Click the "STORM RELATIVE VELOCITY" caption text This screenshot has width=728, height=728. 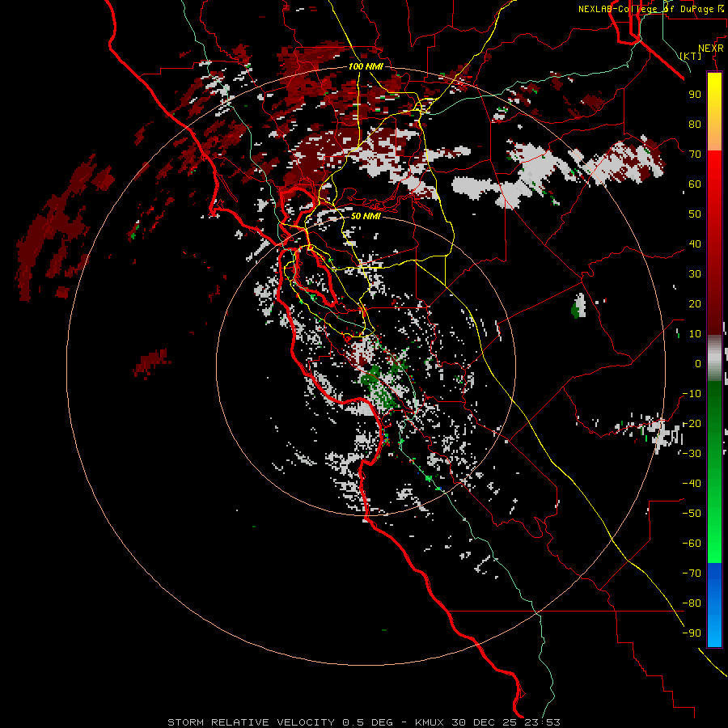[251, 722]
